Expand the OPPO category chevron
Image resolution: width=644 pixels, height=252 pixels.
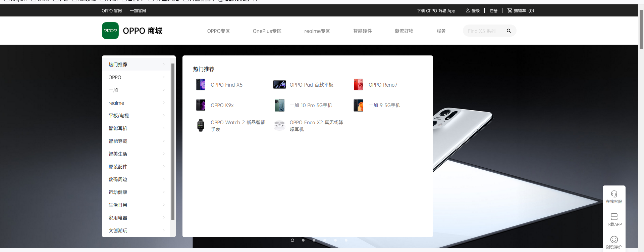click(164, 77)
